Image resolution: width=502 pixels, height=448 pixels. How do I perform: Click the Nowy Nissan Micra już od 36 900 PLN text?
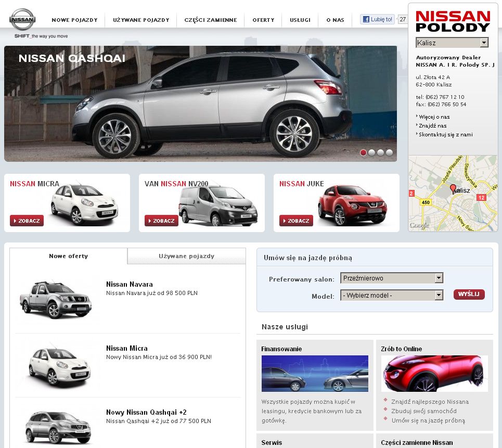[x=159, y=357]
